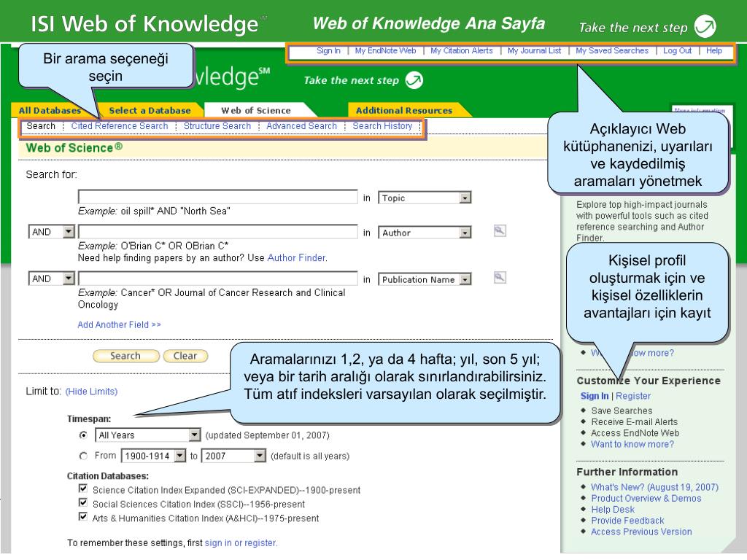Open the 1900-1914 start year dropdown

pos(179,456)
